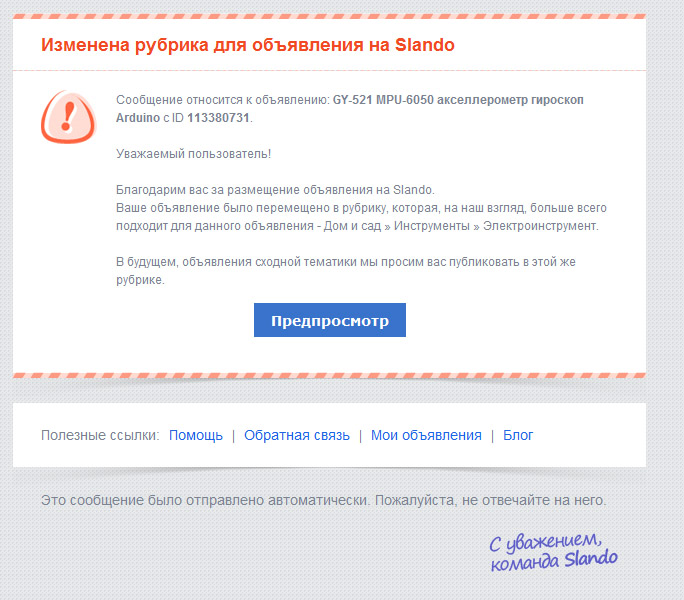Click the label Полезные ссылки:
The image size is (684, 600).
coord(100,435)
